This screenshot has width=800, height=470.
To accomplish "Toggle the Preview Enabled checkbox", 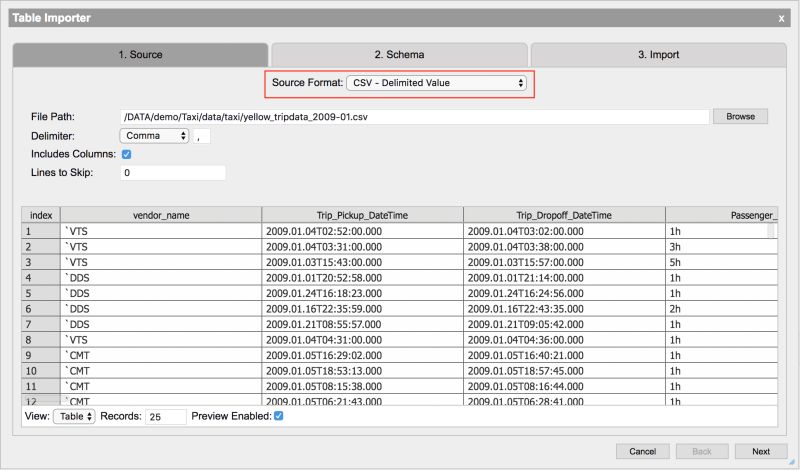I will click(279, 416).
